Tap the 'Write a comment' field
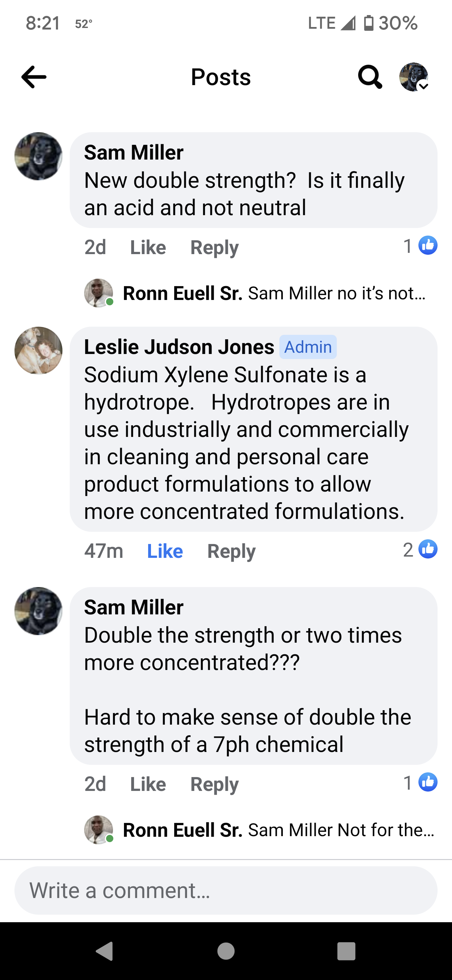 (x=226, y=890)
